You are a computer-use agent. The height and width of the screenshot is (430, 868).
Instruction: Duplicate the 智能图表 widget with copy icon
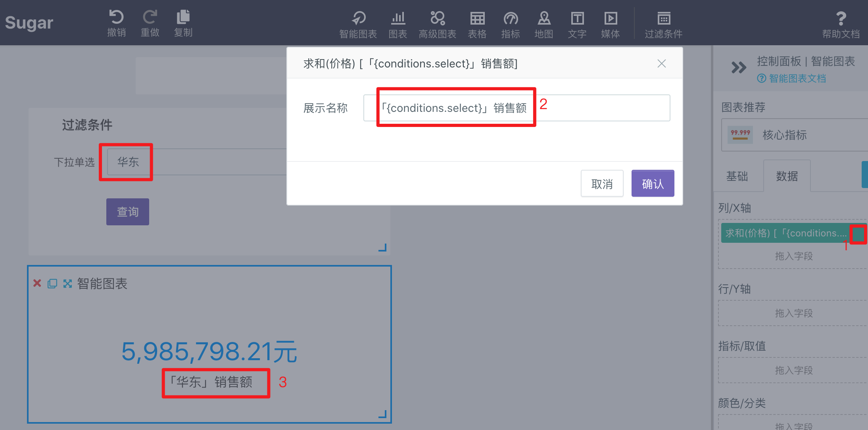pos(52,284)
